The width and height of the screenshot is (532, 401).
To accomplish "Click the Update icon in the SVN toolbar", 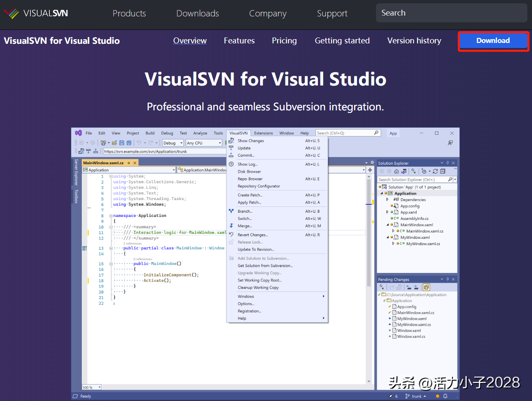I will pos(88,151).
